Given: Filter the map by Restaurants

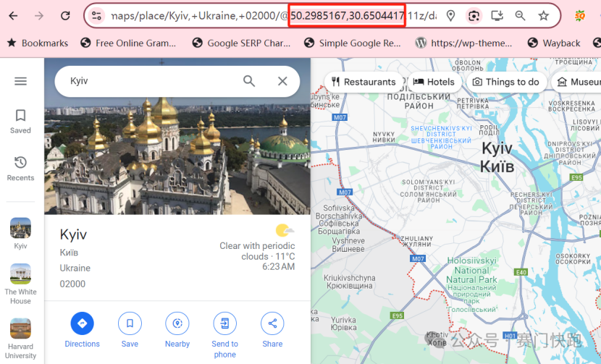Looking at the screenshot, I should coord(363,82).
